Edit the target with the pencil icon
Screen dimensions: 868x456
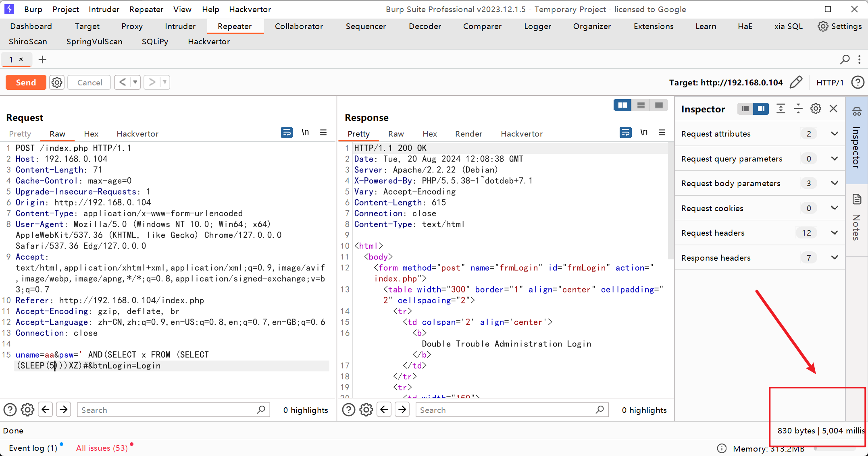(796, 82)
